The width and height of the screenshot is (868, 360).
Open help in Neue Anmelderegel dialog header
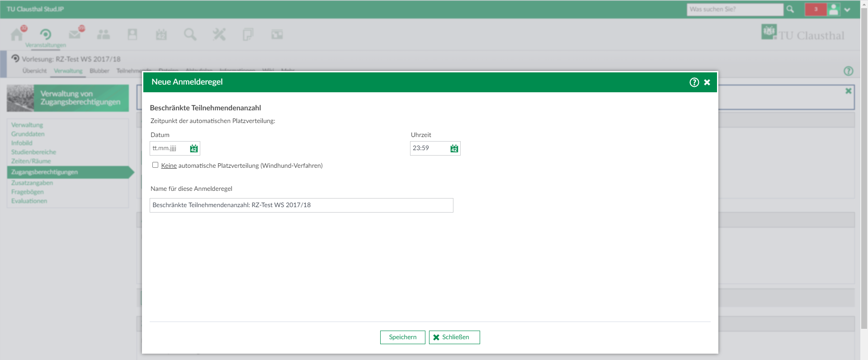tap(694, 82)
